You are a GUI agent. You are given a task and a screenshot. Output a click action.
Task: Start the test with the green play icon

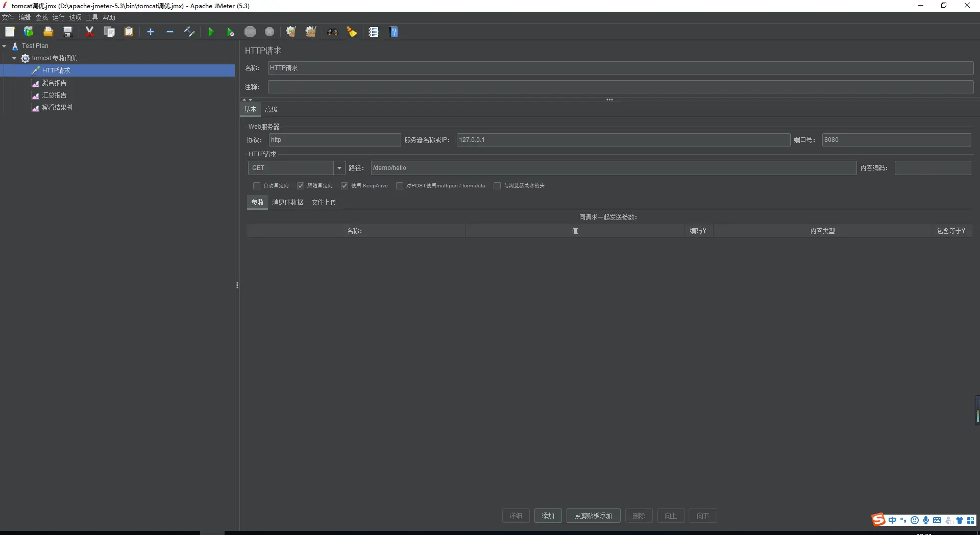coord(211,32)
